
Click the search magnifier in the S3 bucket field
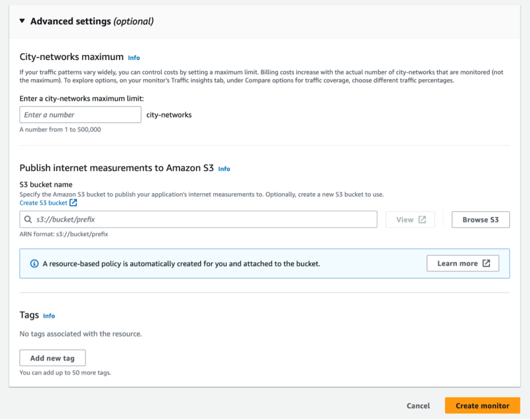pos(27,220)
